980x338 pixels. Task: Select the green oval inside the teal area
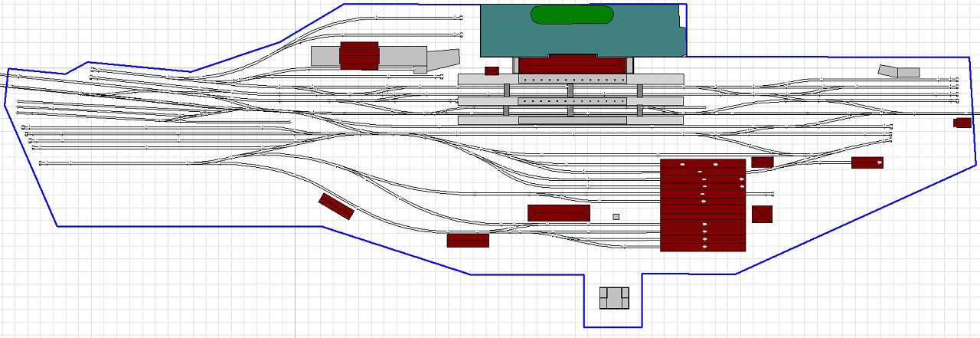click(572, 15)
